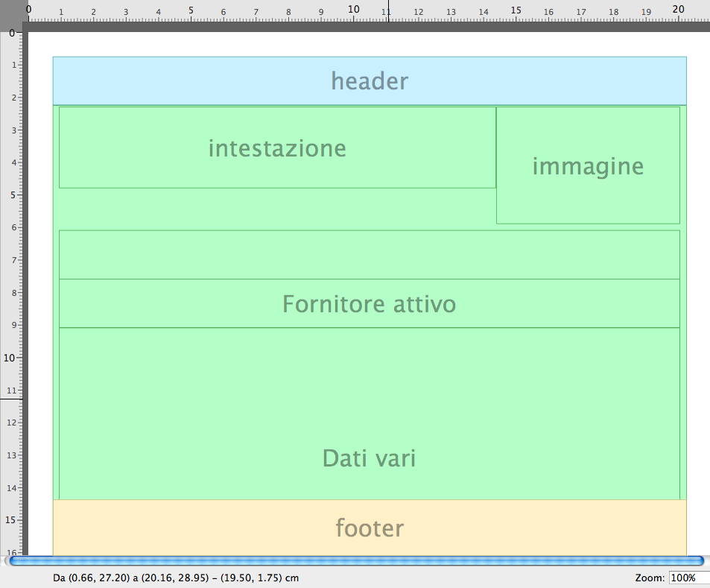Click the Zoom label

click(x=650, y=578)
